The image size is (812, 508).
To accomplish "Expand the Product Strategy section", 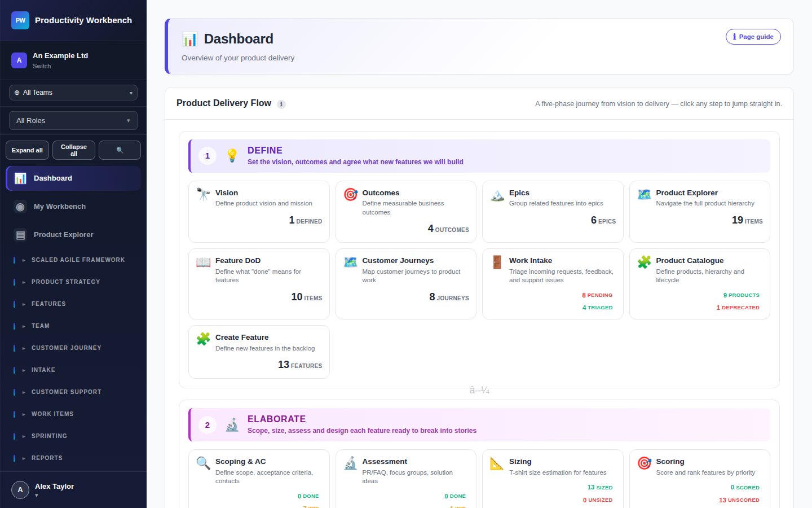I will 73,282.
